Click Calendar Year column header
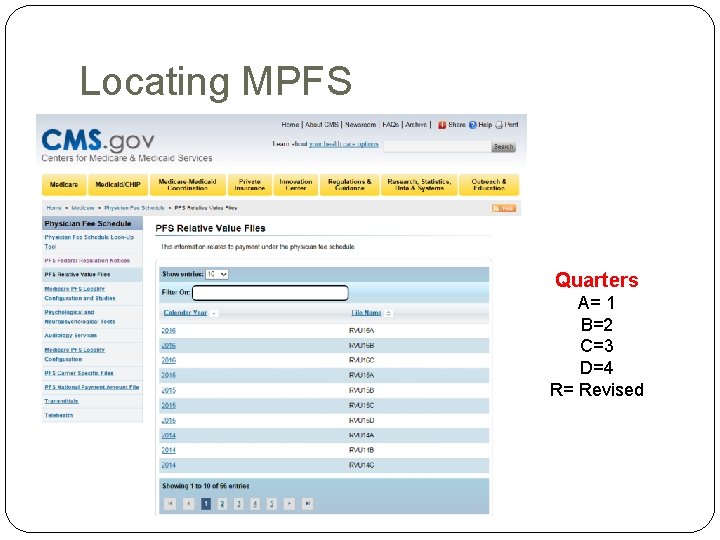Viewport: 720px width, 540px height. point(185,313)
